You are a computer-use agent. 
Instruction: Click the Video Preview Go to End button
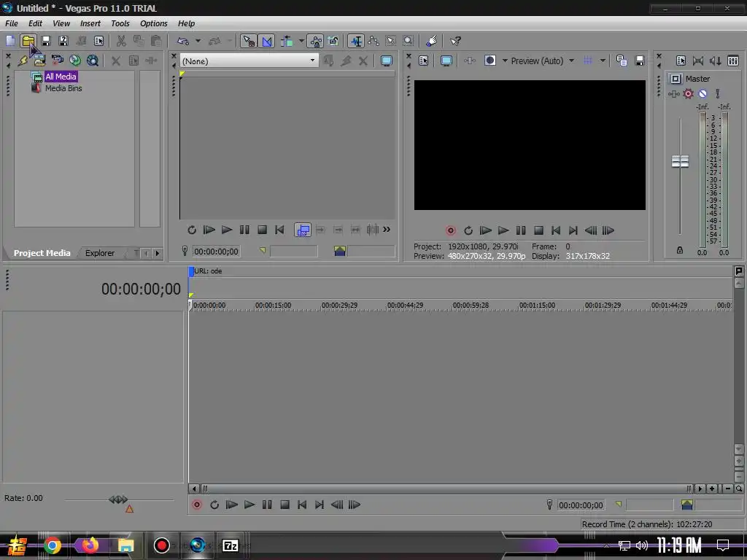click(573, 231)
